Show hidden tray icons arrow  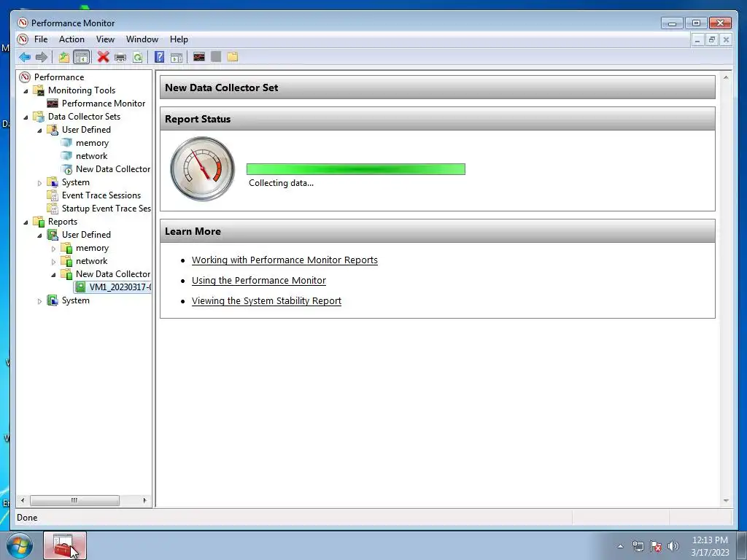pos(620,546)
